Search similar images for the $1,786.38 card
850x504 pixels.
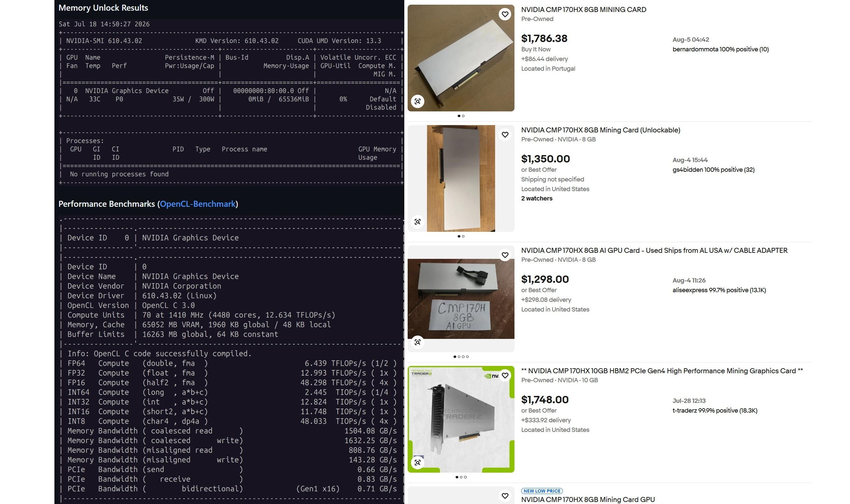tap(418, 101)
